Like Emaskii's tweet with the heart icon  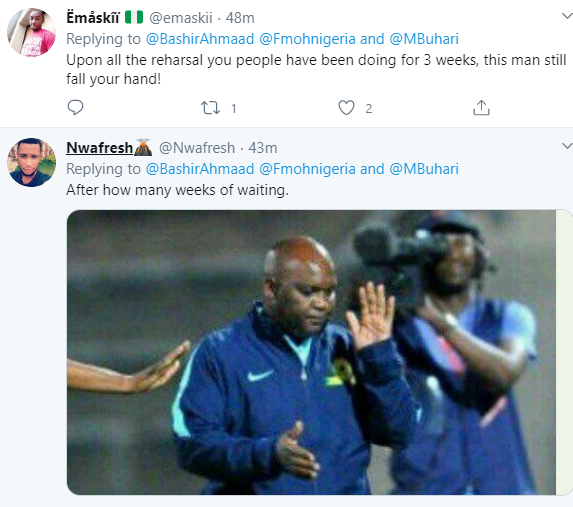coord(346,108)
